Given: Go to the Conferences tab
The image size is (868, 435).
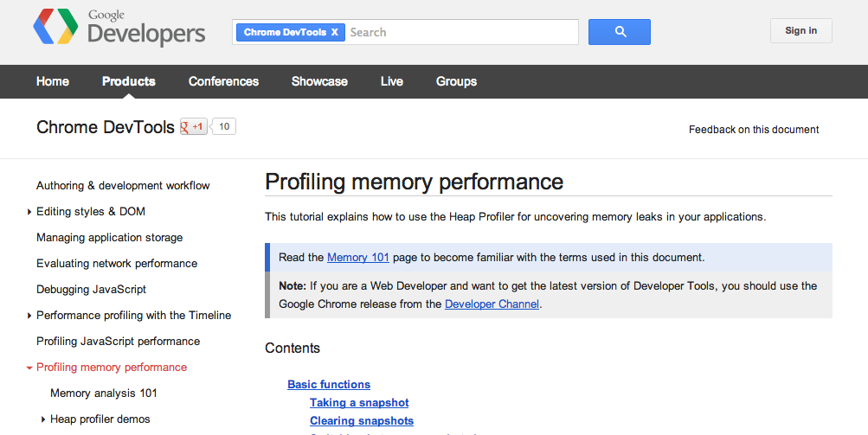Looking at the screenshot, I should point(223,81).
